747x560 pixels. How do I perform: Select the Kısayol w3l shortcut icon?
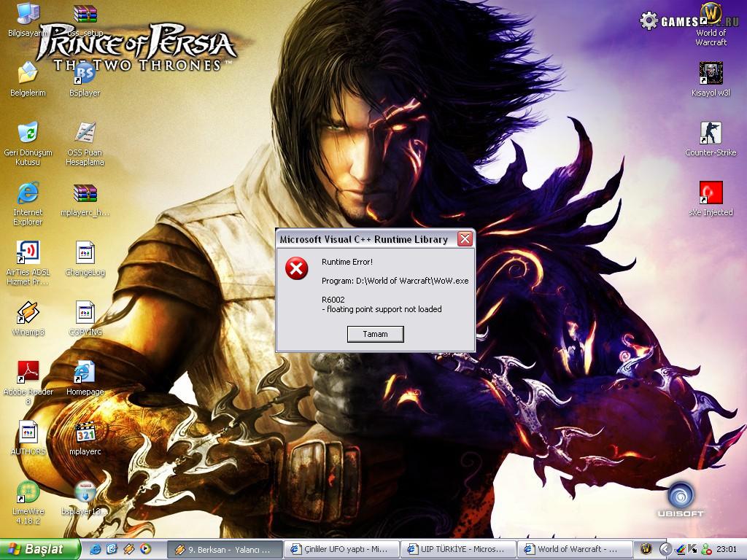711,74
